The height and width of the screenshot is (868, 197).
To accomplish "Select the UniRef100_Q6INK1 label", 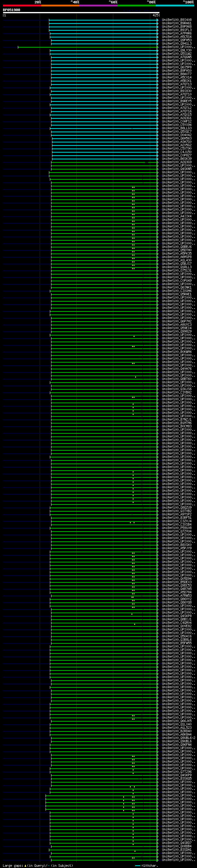I will tap(177, 287).
